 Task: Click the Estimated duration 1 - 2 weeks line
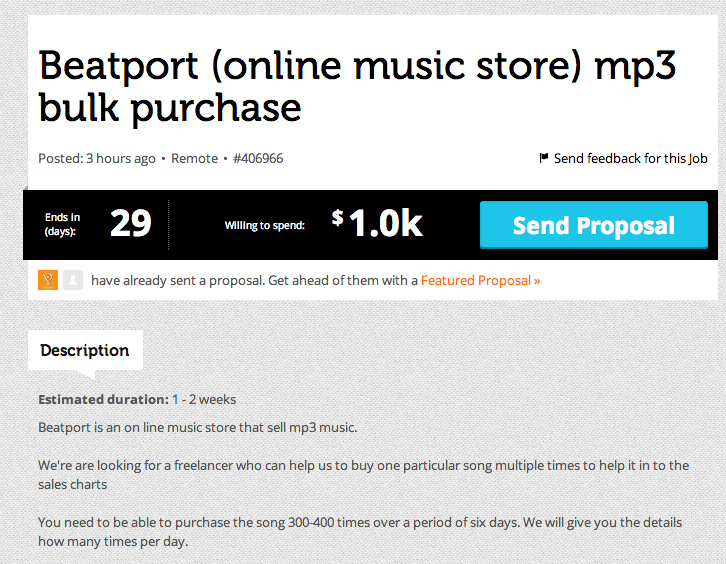pyautogui.click(x=137, y=400)
